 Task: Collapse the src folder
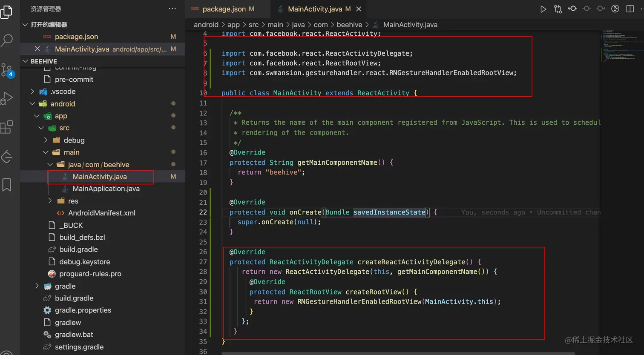pyautogui.click(x=41, y=128)
